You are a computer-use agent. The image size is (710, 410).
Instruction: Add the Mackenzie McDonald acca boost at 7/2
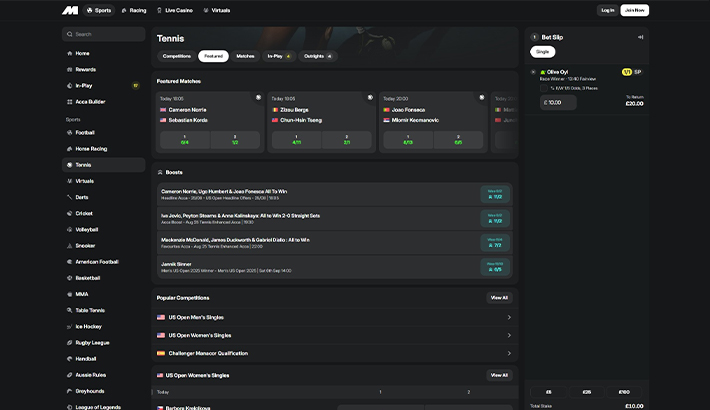point(495,243)
